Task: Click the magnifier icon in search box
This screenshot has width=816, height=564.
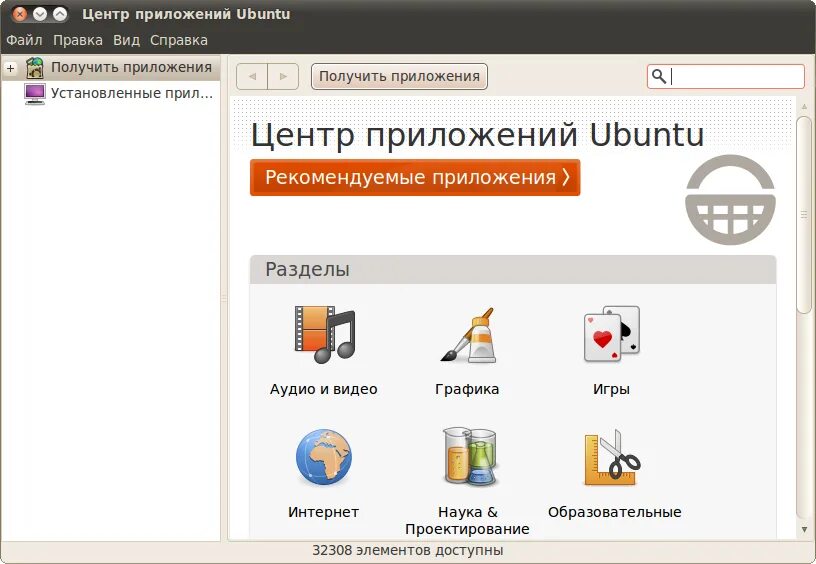Action: click(x=659, y=76)
